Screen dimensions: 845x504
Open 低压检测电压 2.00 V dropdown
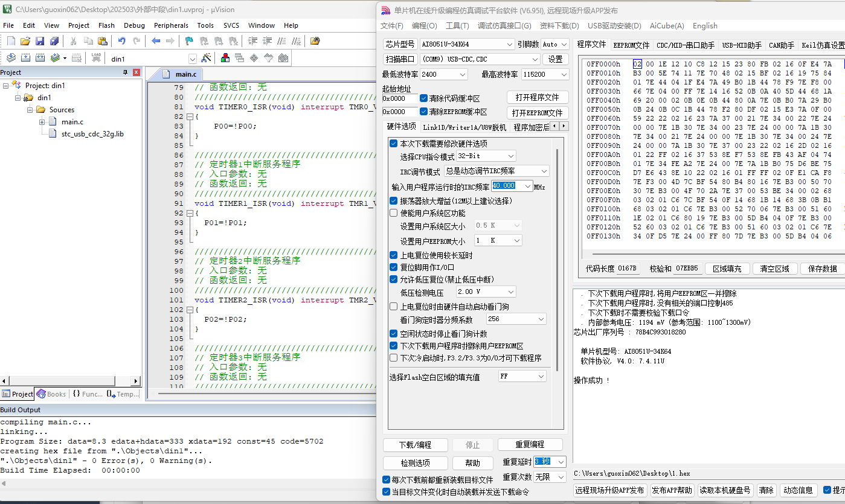coord(486,292)
